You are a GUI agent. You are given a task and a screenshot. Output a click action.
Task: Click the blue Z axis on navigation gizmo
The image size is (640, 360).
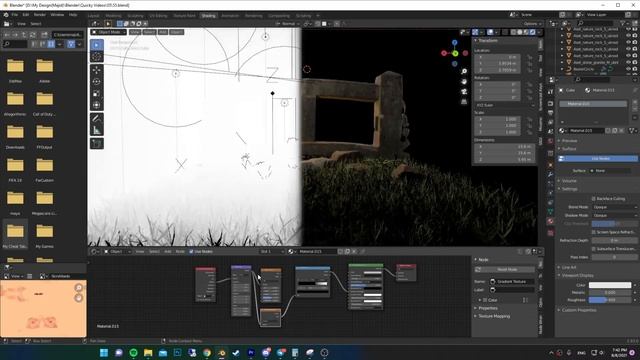455,42
